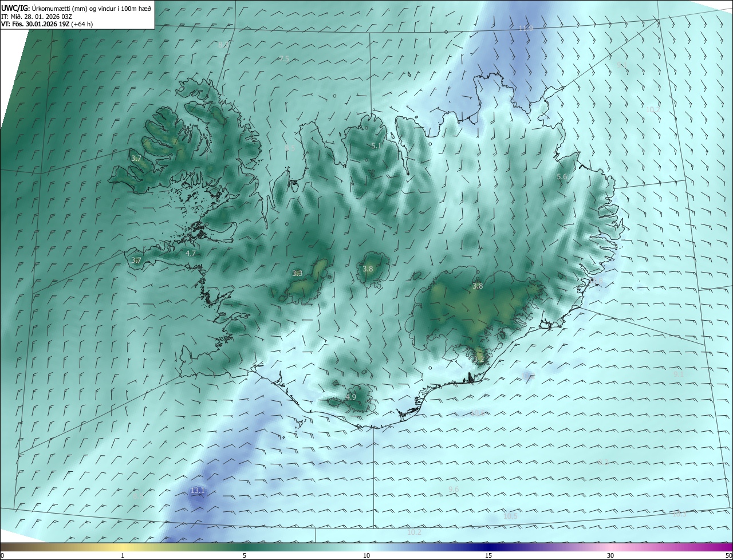Click the 7.5 value label on the map
Viewport: 733px width, 560px height.
click(x=284, y=58)
